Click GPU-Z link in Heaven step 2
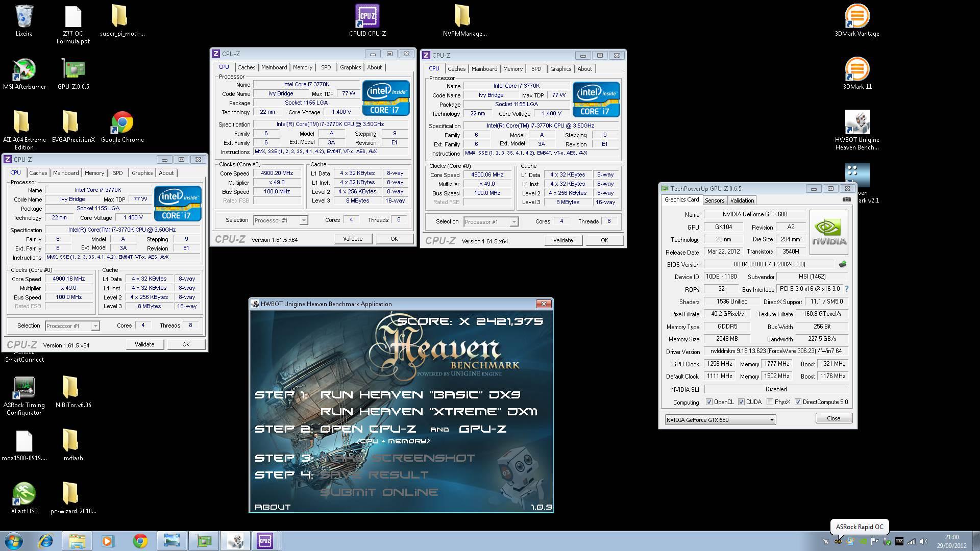This screenshot has width=980, height=551. click(x=482, y=429)
